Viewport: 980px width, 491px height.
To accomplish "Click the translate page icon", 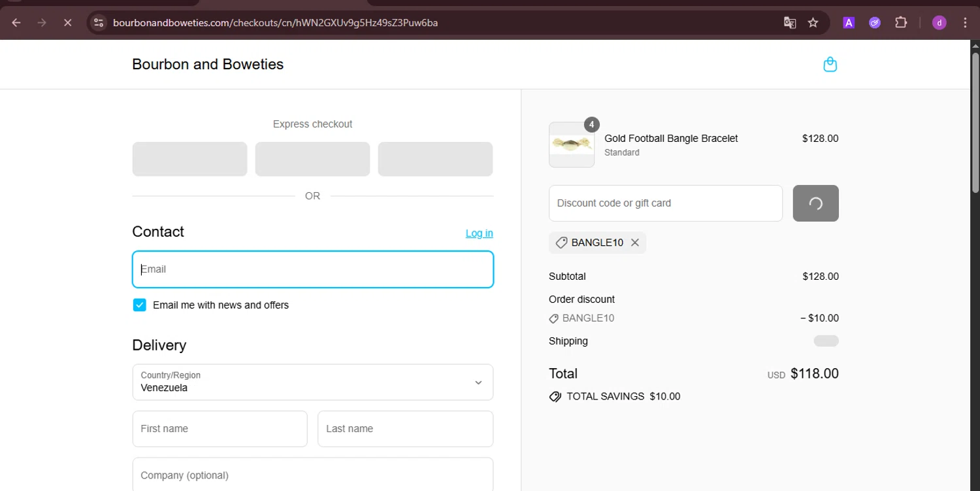I will (x=790, y=23).
